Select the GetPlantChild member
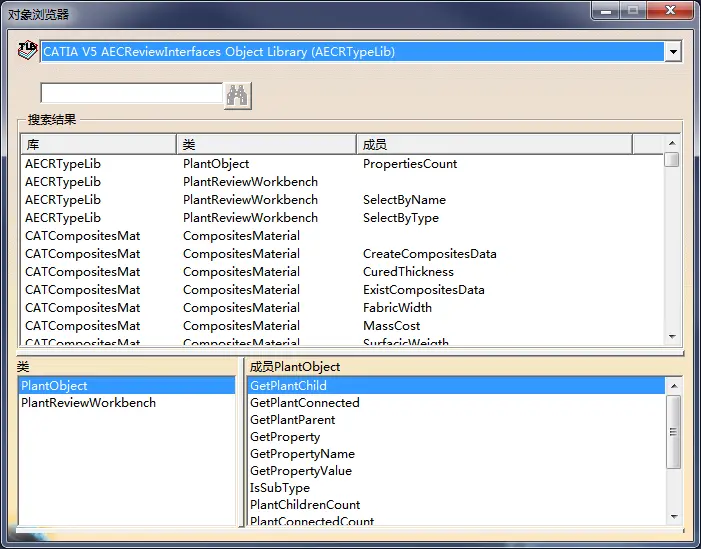701x549 pixels. pos(456,385)
